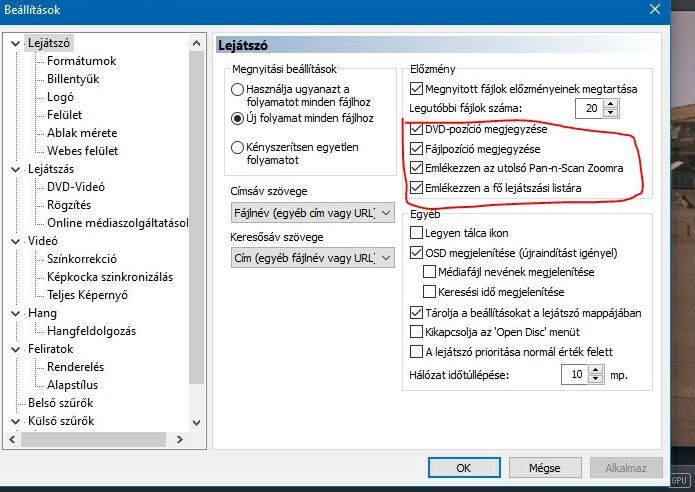Viewport: 695px width, 492px height.
Task: Choose 'Kényszerítsen egyetlen folyamatot' radio option
Action: point(238,148)
